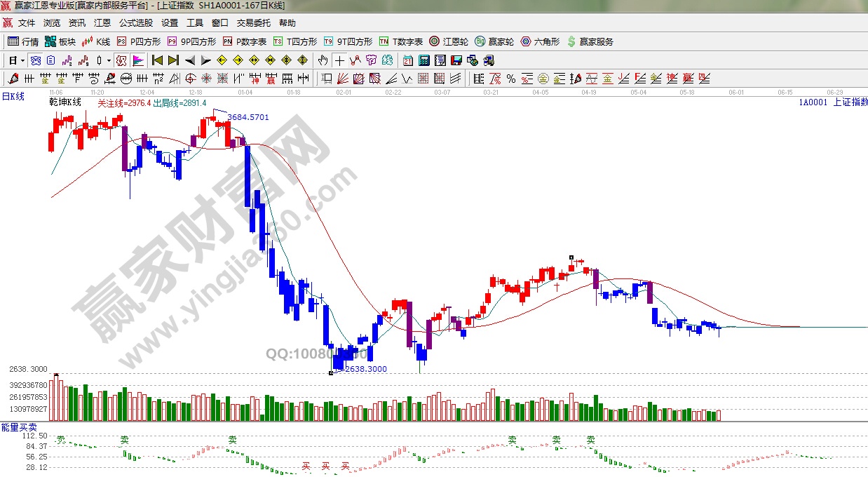Open the calendar icon showing 21
Image resolution: width=868 pixels, height=477 pixels.
408,60
